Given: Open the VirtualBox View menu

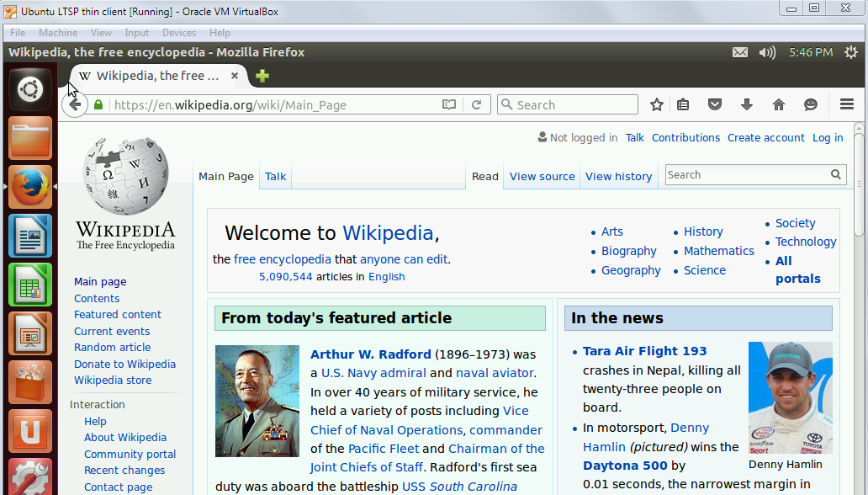Looking at the screenshot, I should click(x=101, y=33).
